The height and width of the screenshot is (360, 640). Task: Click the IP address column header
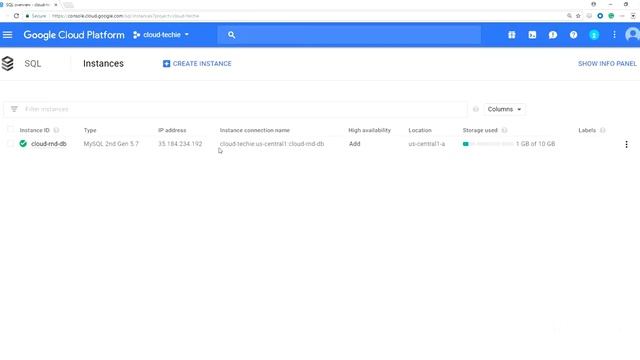coord(172,130)
